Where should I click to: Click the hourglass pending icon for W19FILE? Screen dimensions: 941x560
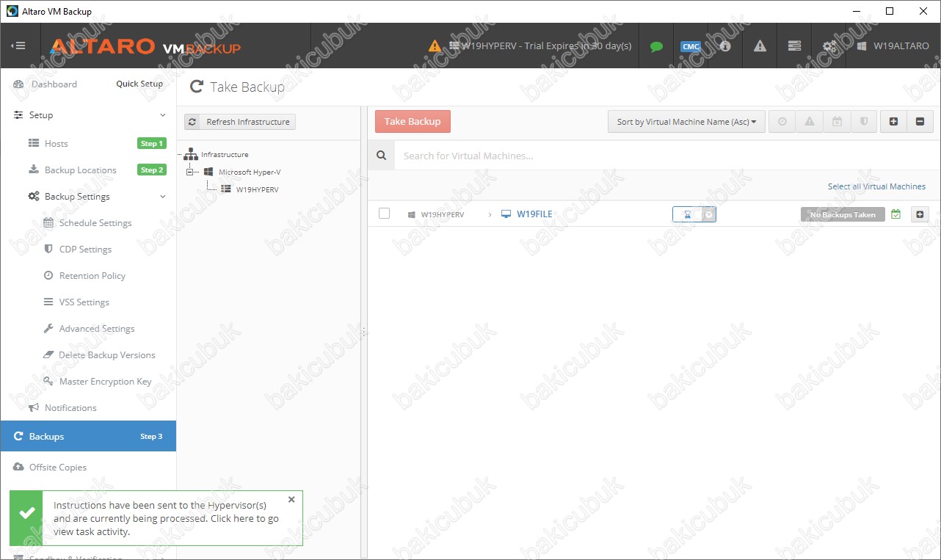click(x=688, y=214)
